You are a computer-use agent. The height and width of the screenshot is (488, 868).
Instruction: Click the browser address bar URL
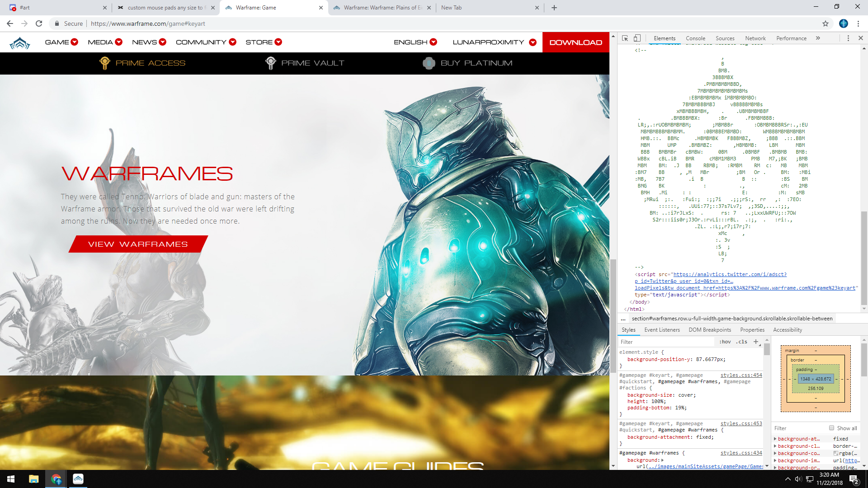pyautogui.click(x=148, y=23)
